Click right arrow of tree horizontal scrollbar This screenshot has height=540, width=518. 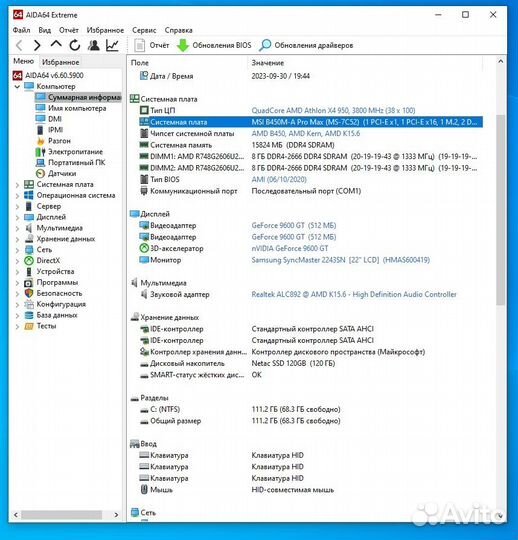[116, 515]
